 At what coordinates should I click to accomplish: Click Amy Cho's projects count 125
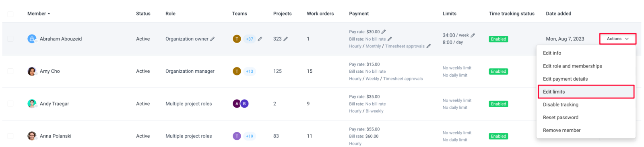pyautogui.click(x=277, y=71)
